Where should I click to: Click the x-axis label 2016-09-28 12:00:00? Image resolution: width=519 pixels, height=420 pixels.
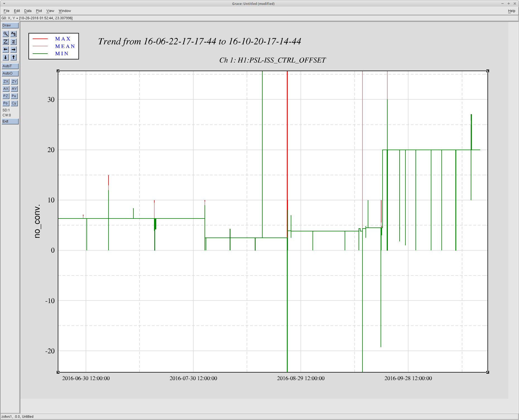point(408,378)
